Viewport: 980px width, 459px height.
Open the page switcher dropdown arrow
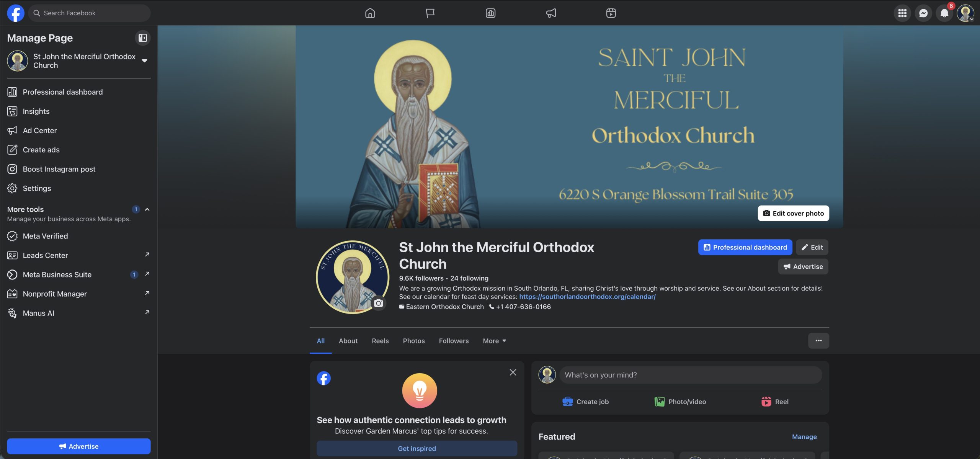(x=144, y=60)
